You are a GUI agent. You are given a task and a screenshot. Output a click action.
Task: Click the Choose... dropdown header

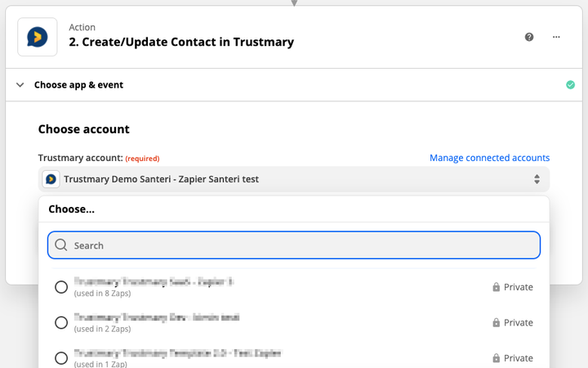tap(72, 209)
